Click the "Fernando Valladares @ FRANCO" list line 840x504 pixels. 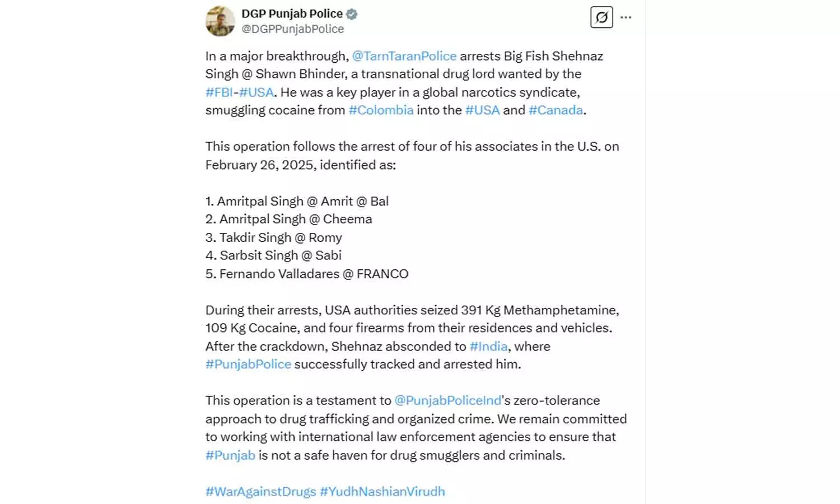click(x=307, y=274)
